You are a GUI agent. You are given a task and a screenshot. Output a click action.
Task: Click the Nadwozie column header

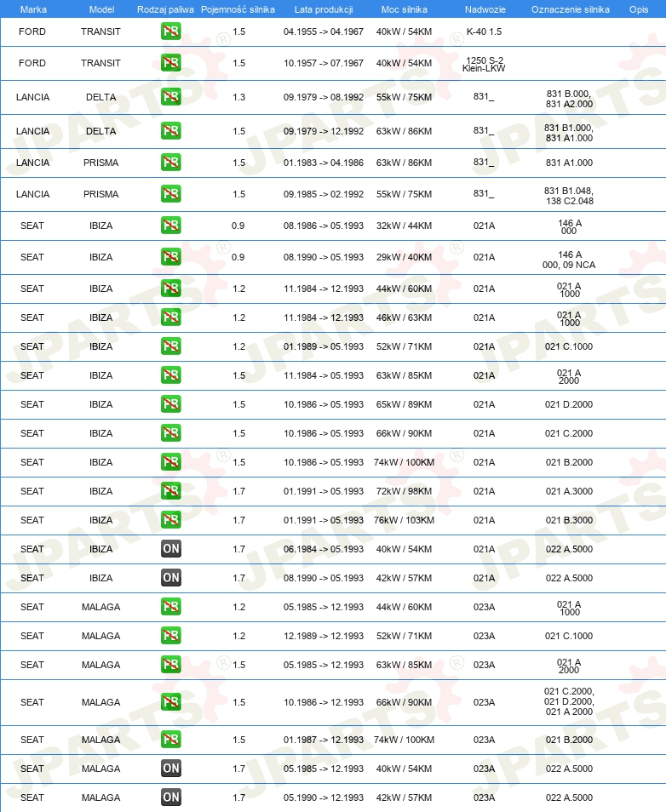pos(485,9)
